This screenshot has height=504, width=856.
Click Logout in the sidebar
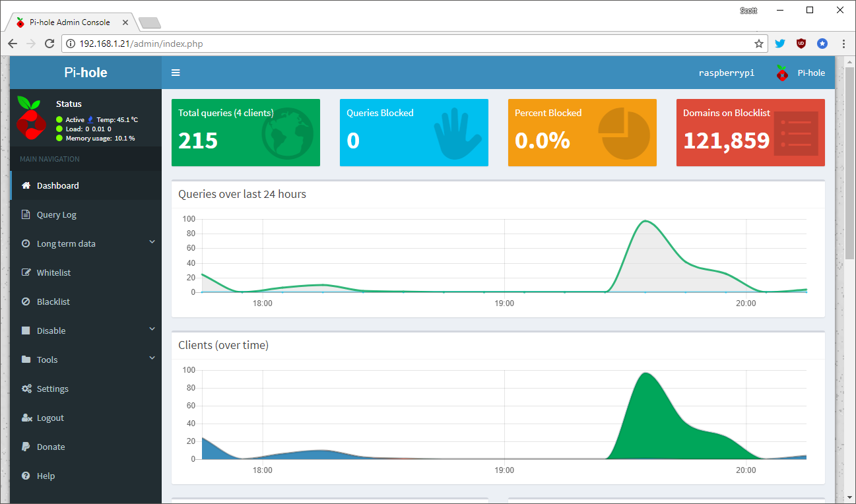coord(48,418)
